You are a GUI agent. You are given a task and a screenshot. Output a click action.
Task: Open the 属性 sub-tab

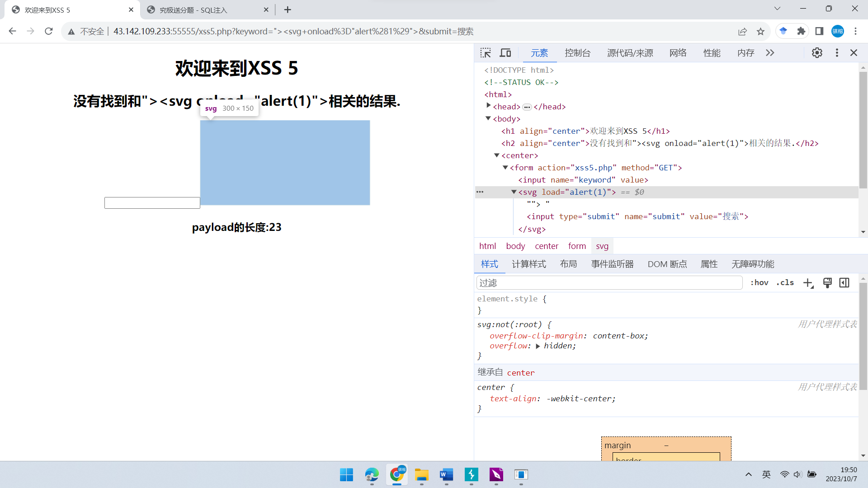coord(709,264)
